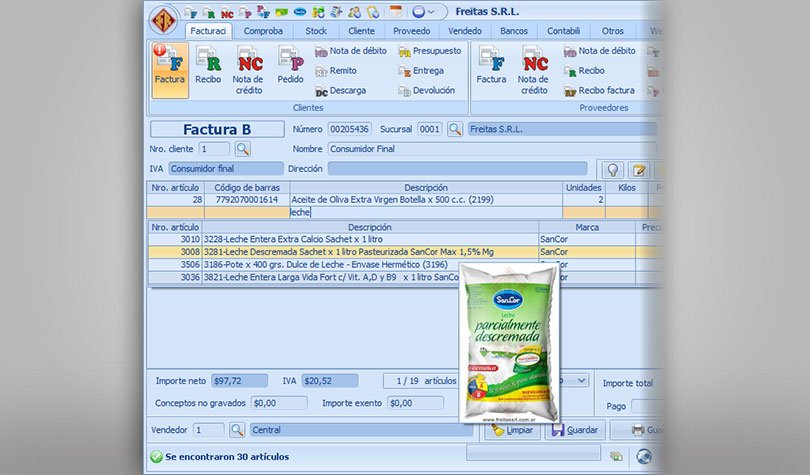Click the Nro. cliente input field
Screen dimensions: 810x475
[x=214, y=149]
